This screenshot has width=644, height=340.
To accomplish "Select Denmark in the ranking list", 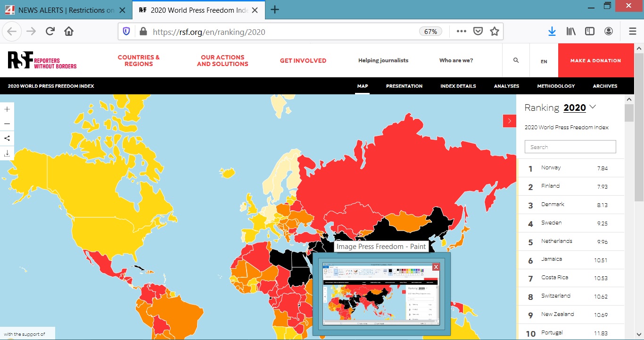I will point(570,205).
